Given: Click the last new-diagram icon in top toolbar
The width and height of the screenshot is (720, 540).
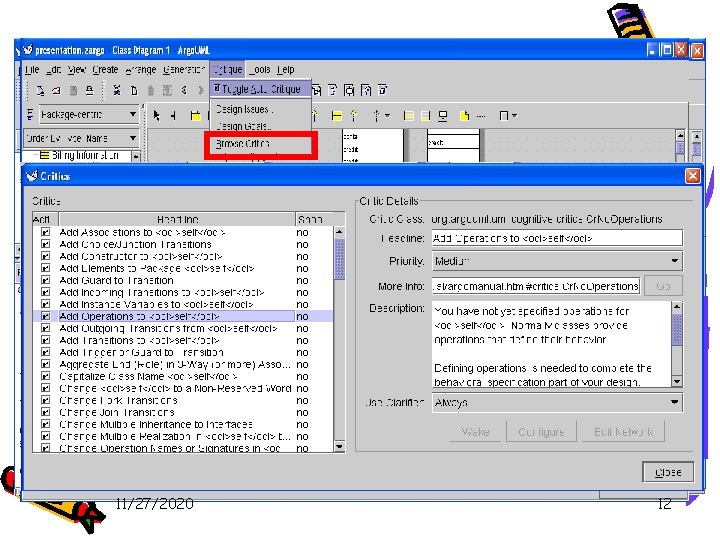Looking at the screenshot, I should (x=382, y=90).
